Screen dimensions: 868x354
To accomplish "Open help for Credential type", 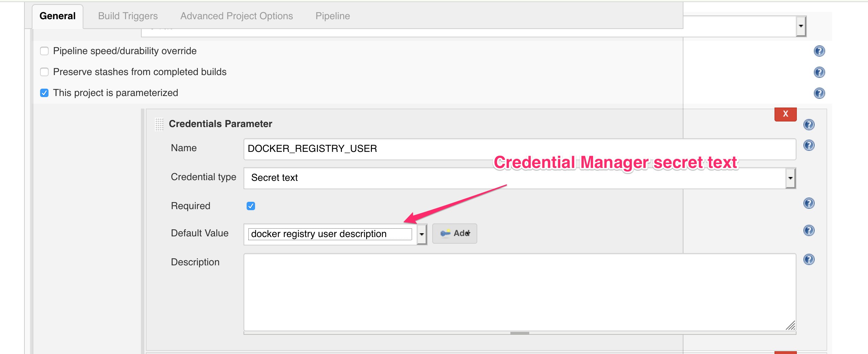I will [809, 178].
